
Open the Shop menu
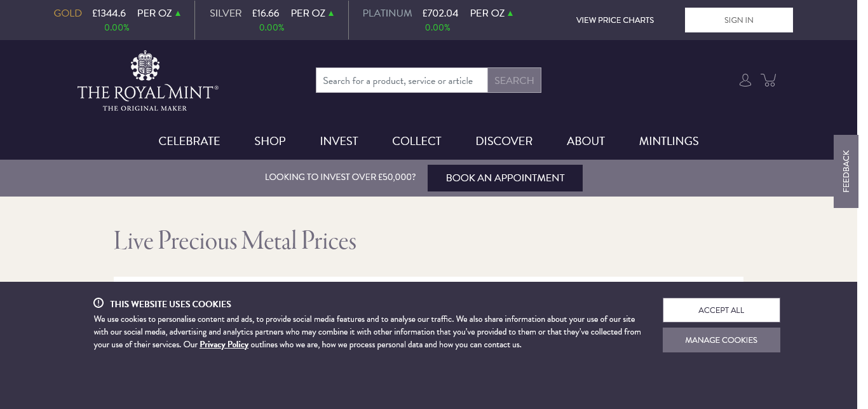tap(270, 141)
